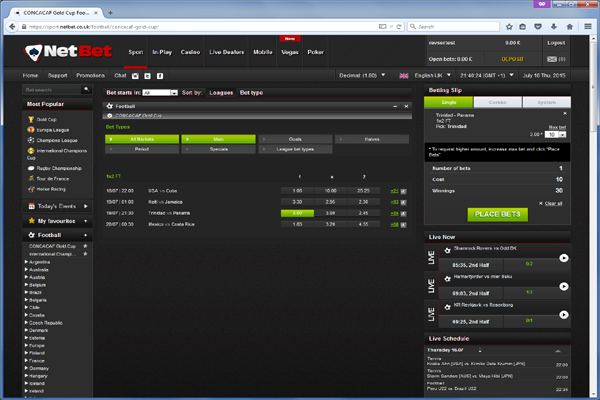Click the Firefox Search box
The width and height of the screenshot is (600, 400).
click(453, 26)
